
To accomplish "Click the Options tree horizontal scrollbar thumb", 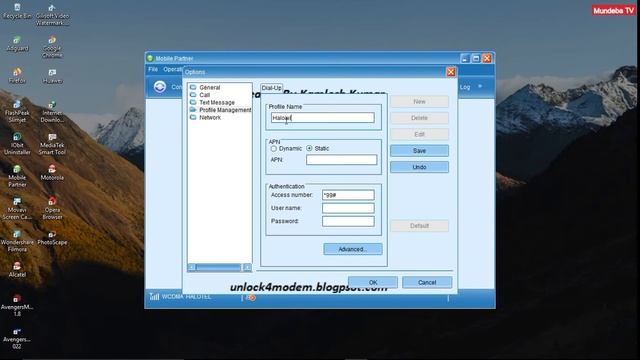I will (x=218, y=267).
